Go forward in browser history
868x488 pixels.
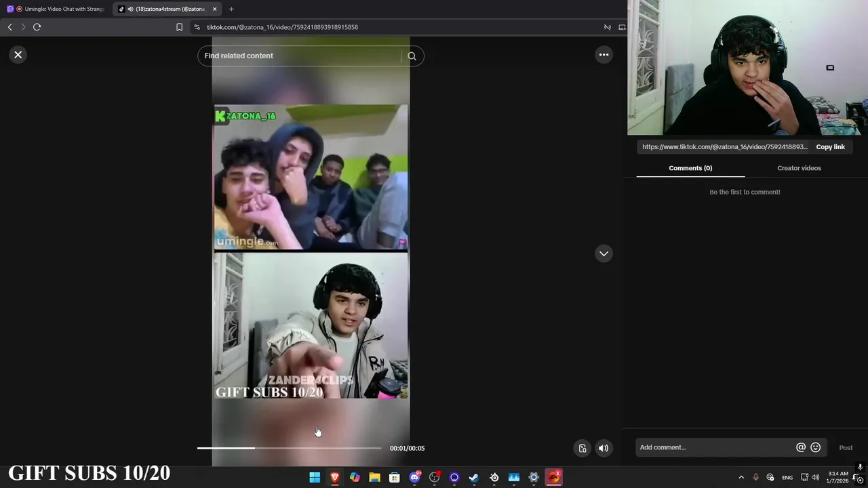[x=23, y=27]
